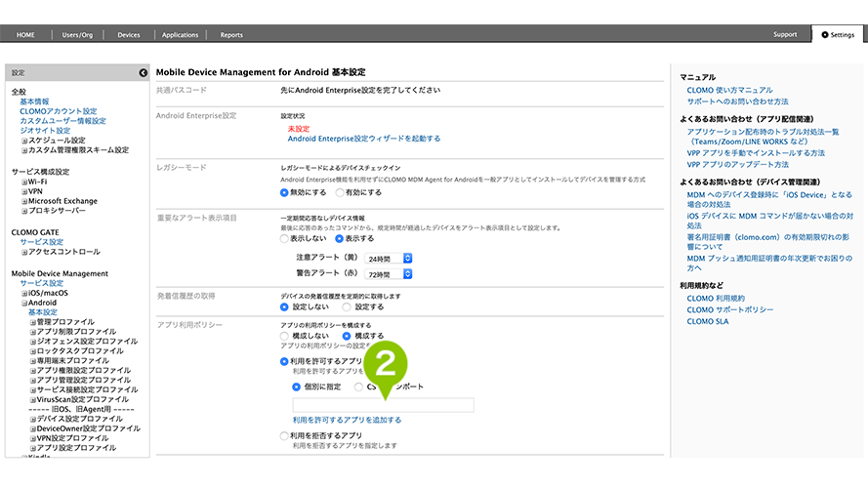Expand VPN設定プロファイル tree node
868x488 pixels.
click(32, 438)
